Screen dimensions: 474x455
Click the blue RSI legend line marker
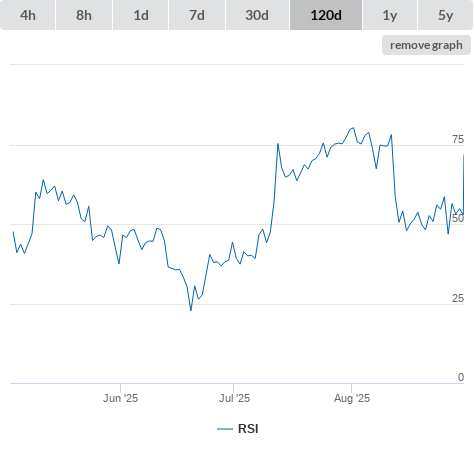(225, 429)
